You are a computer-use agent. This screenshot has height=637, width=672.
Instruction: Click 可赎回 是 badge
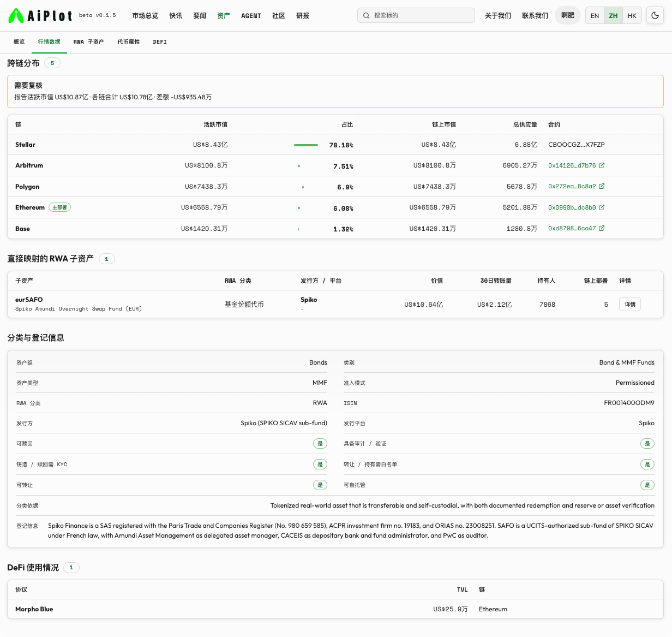click(x=320, y=443)
